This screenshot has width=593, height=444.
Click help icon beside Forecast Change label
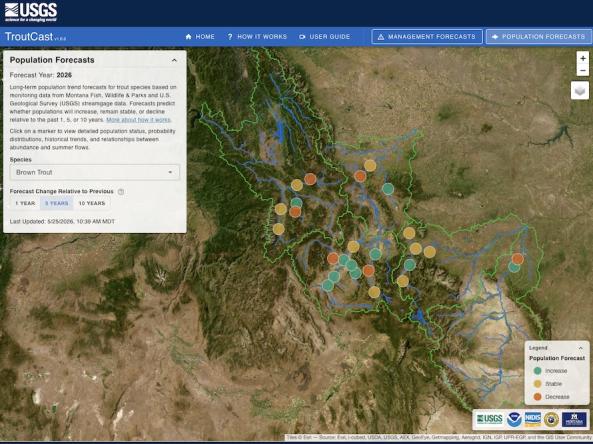(121, 192)
